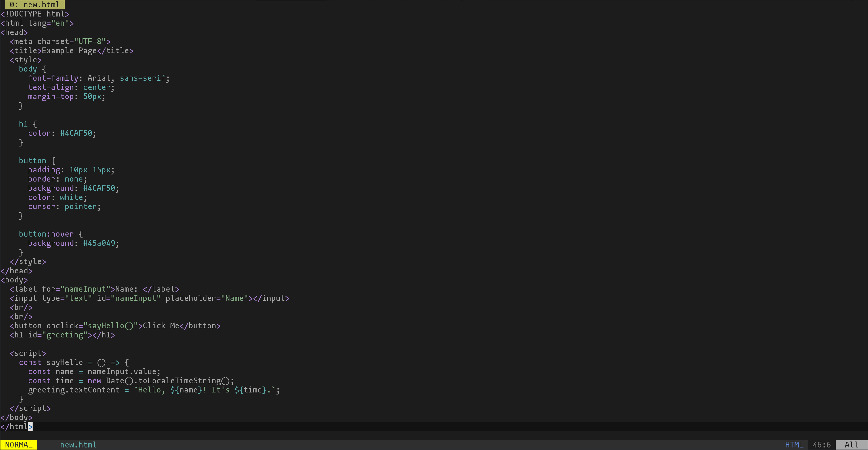Click the second <br/> line

click(x=21, y=317)
